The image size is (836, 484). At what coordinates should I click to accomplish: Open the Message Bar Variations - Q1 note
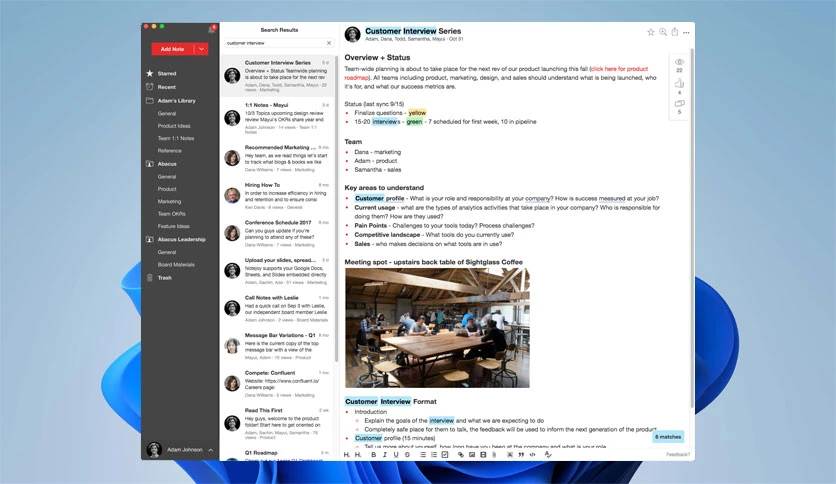pos(278,346)
